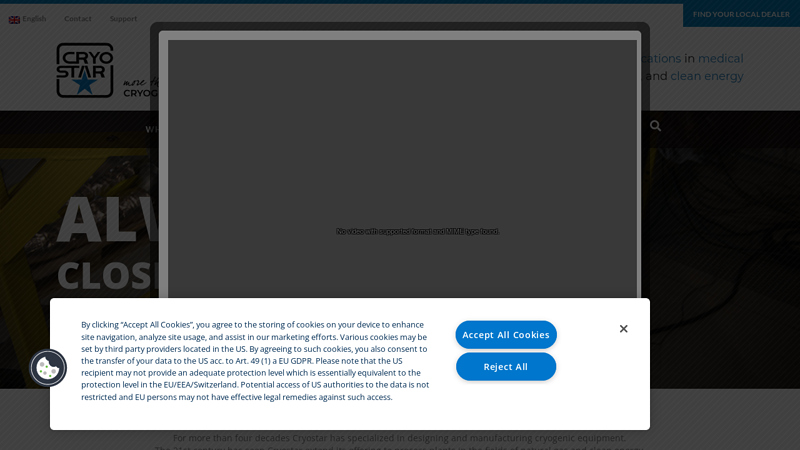Click the word 'medical' in header tagline
Screen dimensions: 800x450
tap(720, 59)
